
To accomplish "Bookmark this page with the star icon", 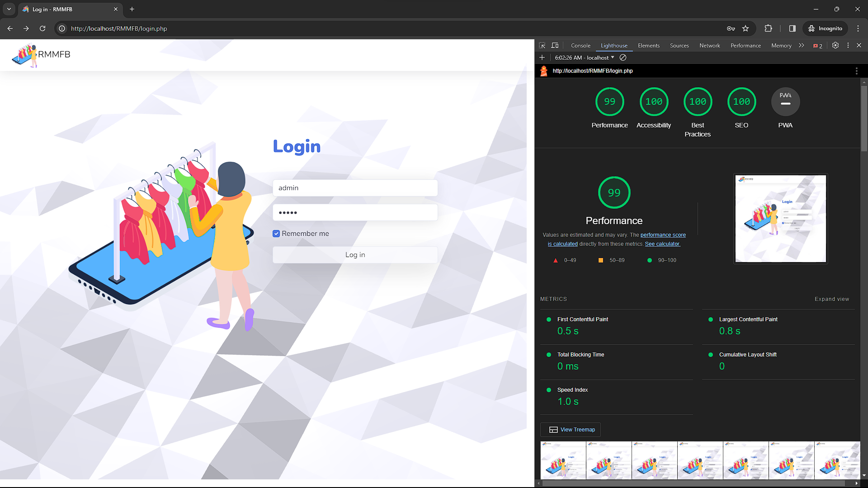I will click(x=745, y=28).
